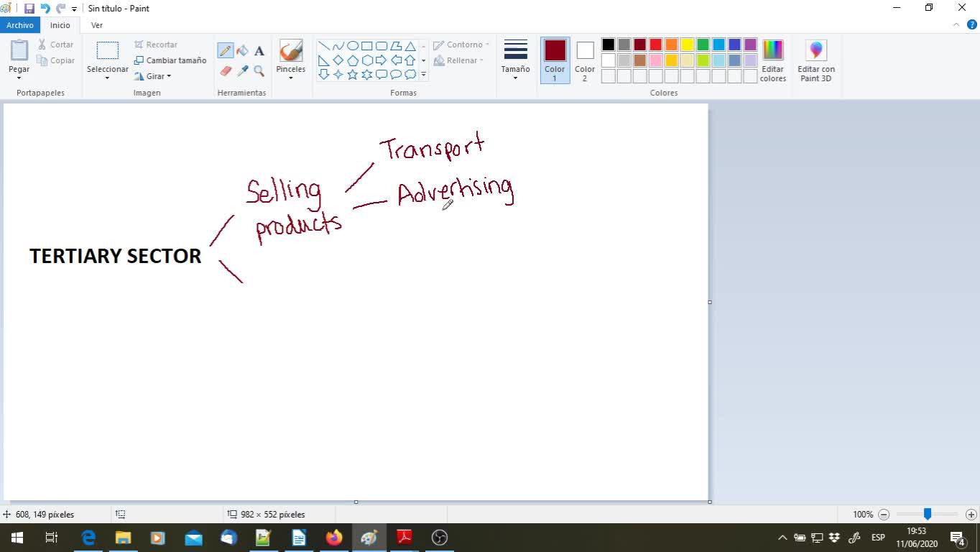
Task: Expand the Girar rotate dropdown
Action: click(x=154, y=76)
